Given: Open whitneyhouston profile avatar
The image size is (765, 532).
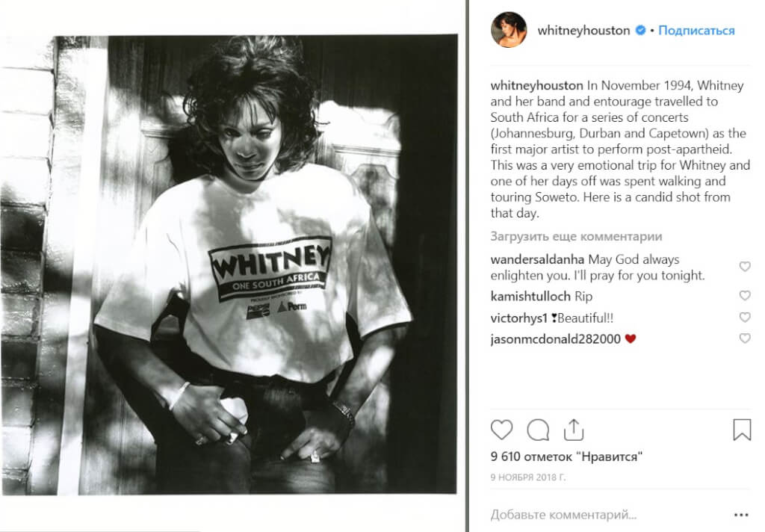Looking at the screenshot, I should tap(508, 30).
